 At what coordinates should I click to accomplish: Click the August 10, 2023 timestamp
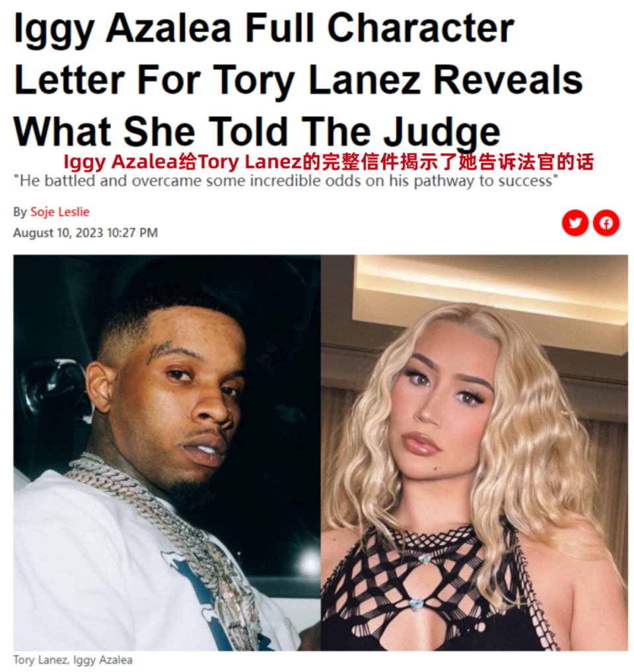86,233
